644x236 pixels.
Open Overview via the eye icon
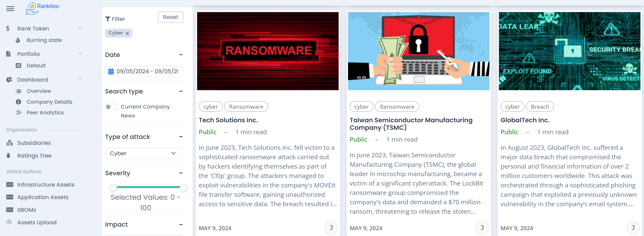coord(19,91)
